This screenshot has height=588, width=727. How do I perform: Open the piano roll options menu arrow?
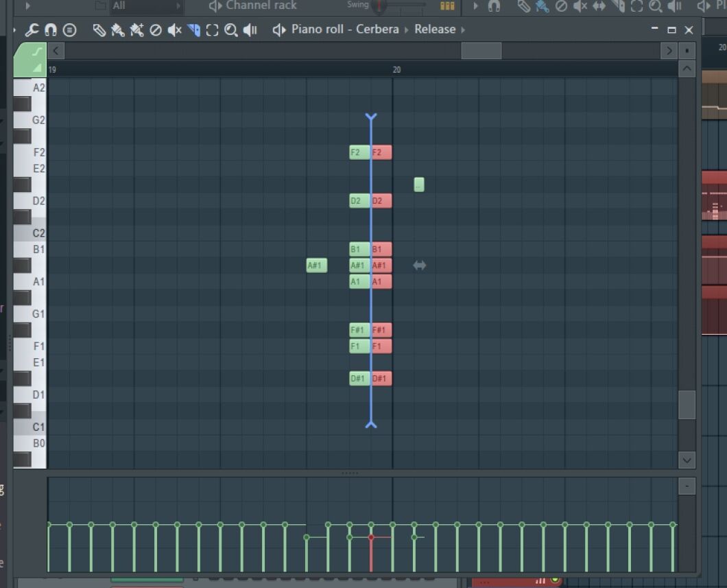(16, 30)
